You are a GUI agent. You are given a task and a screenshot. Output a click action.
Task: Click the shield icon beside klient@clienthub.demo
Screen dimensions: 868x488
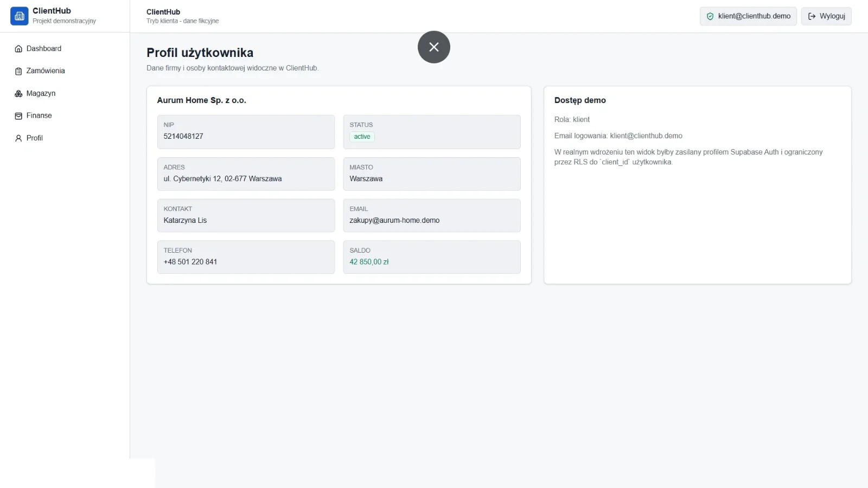click(x=710, y=16)
